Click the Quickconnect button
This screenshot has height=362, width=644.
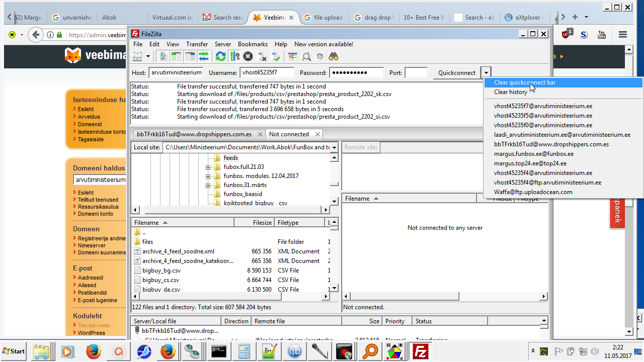point(456,73)
